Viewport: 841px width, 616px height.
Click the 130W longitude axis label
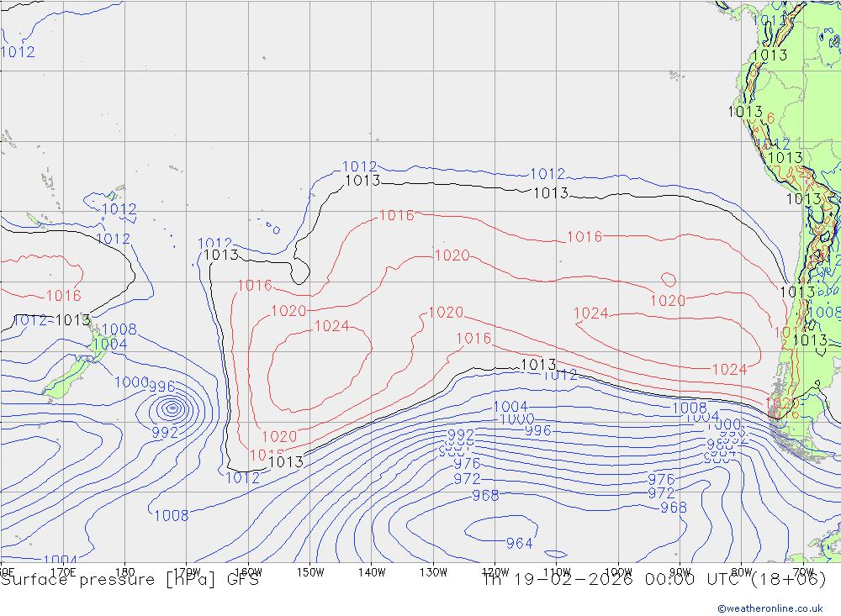(433, 572)
